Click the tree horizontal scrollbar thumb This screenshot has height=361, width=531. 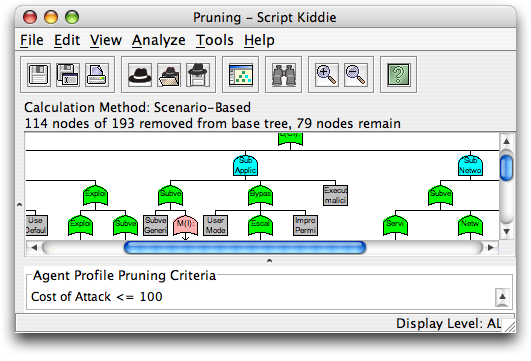[245, 248]
